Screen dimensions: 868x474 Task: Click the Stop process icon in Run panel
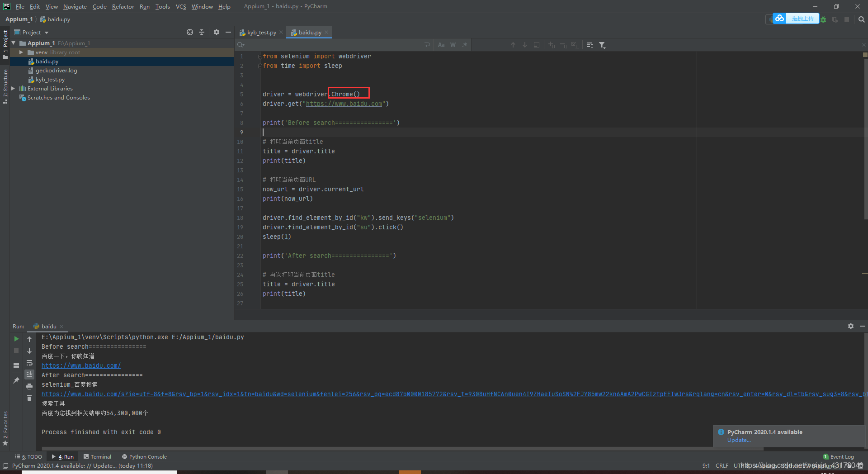coord(16,351)
